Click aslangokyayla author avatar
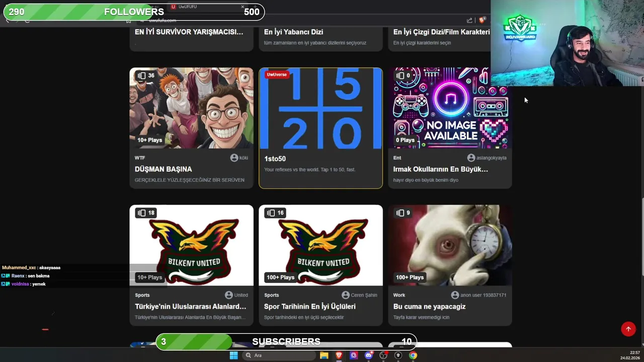644x362 pixels. 471,158
